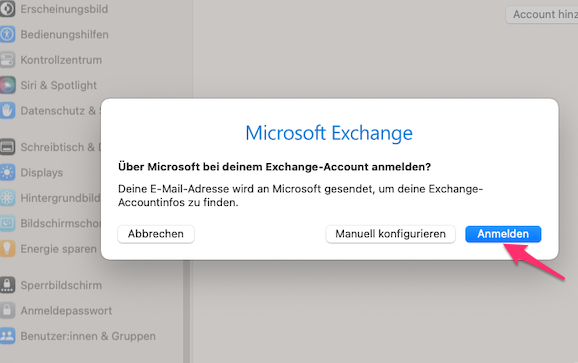
Task: Select the Anmeldepasswort label
Action: 66,311
